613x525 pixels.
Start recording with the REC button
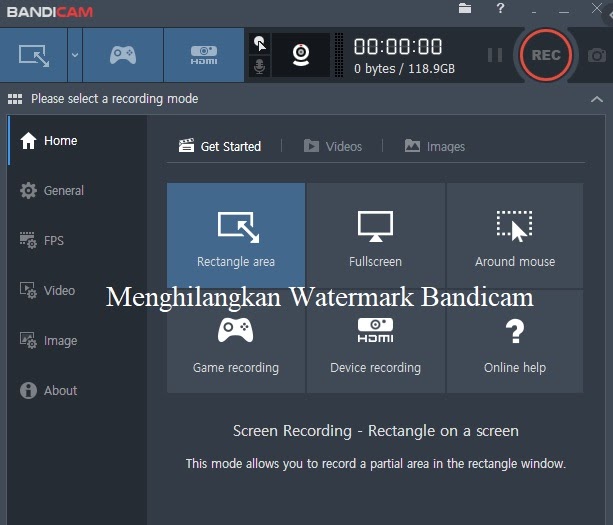(546, 55)
